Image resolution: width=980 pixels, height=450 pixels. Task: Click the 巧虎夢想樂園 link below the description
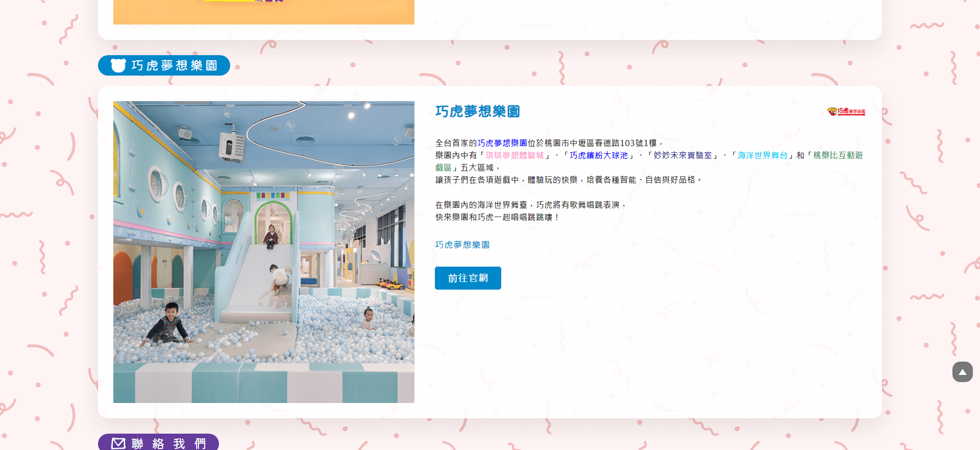click(x=462, y=245)
